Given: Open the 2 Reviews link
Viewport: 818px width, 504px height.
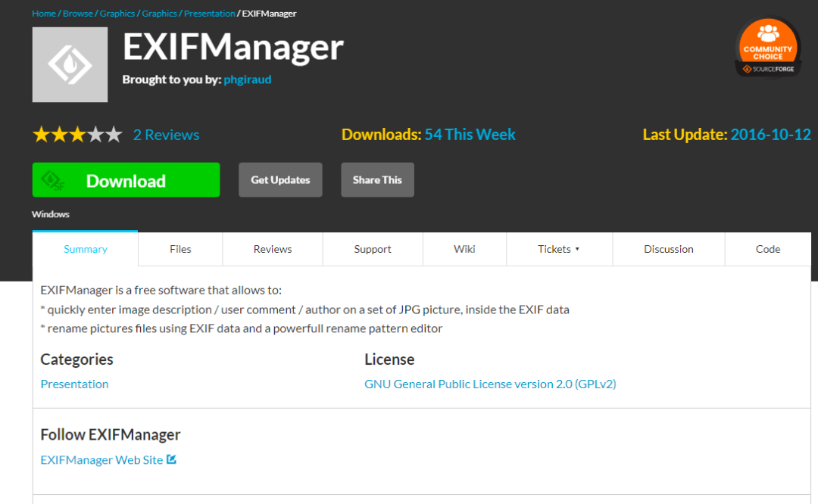Looking at the screenshot, I should (x=166, y=135).
